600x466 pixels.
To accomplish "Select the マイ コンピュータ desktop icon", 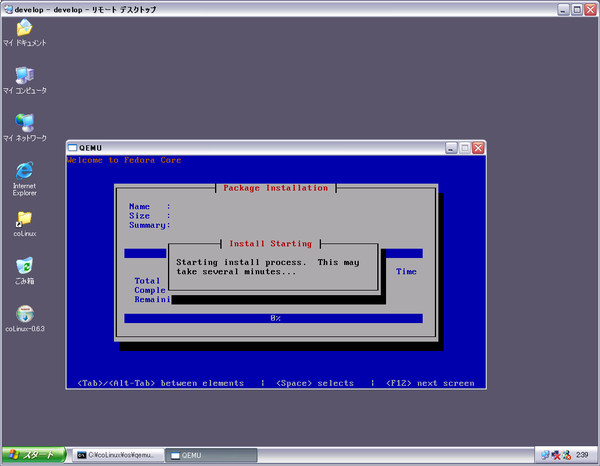I will point(24,80).
